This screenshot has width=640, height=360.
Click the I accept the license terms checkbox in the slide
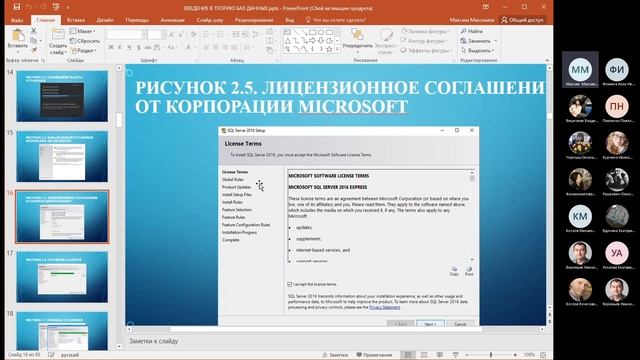[290, 284]
